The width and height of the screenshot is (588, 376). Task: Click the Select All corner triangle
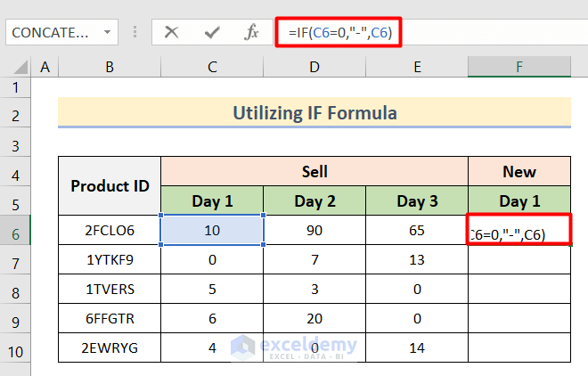17,67
